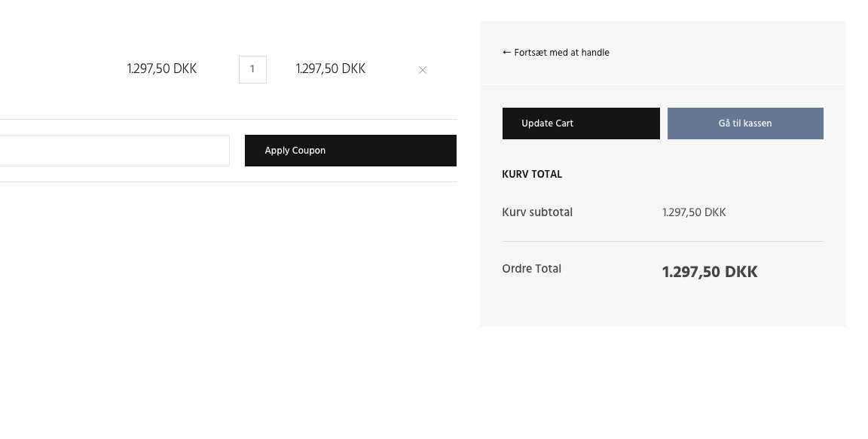Screen dimensions: 868x439
Task: Click the divider line above Ordre Total
Action: point(662,241)
